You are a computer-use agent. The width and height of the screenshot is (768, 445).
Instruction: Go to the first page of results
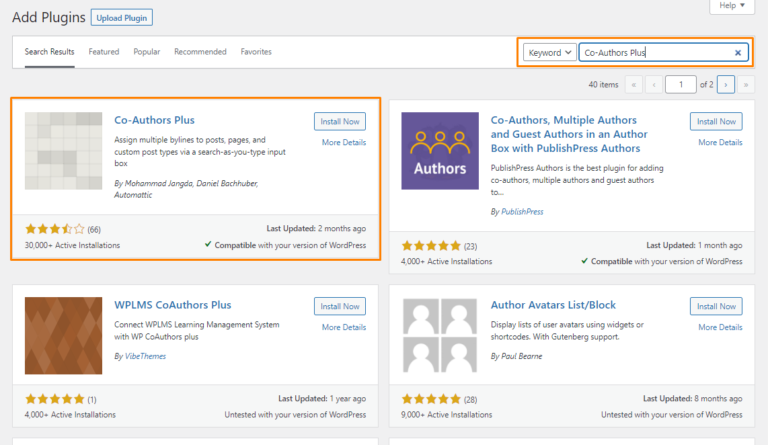click(x=634, y=85)
